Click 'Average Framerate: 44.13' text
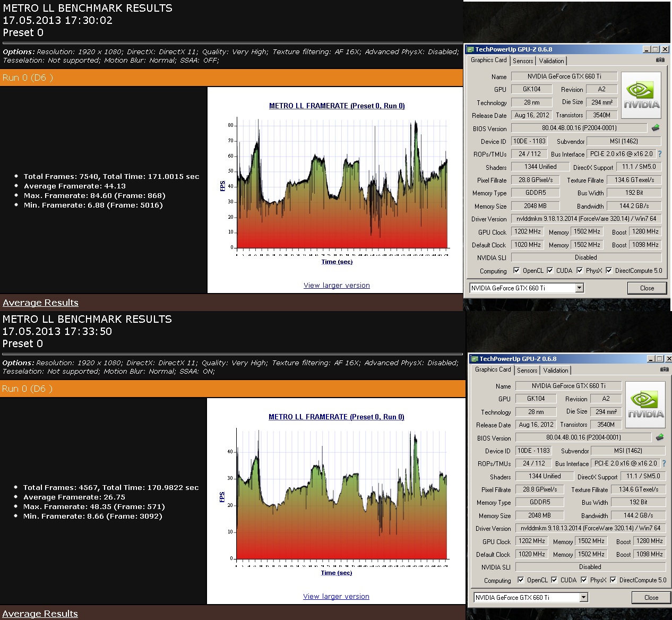The width and height of the screenshot is (672, 620). pyautogui.click(x=75, y=186)
